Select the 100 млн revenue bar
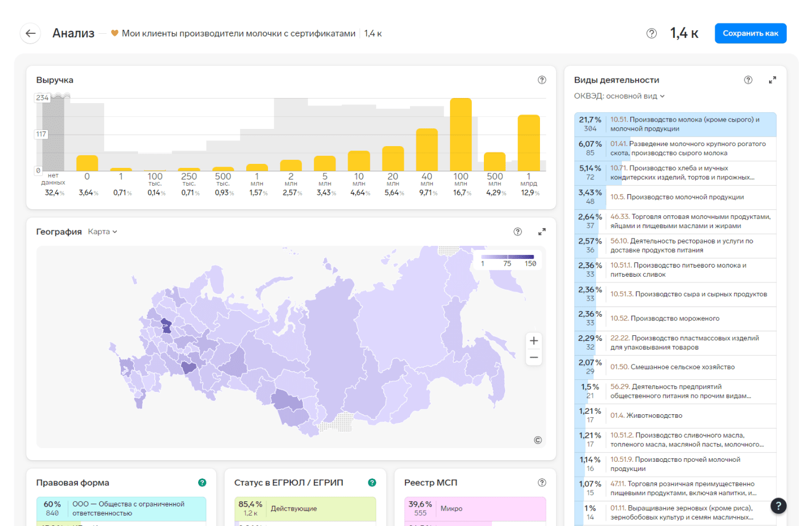Screen dimensions: 812x526 point(461,135)
